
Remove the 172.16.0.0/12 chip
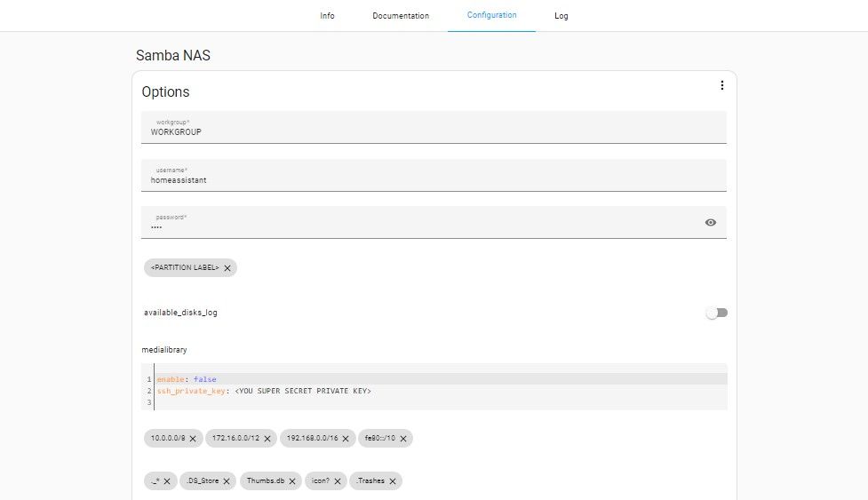click(267, 439)
